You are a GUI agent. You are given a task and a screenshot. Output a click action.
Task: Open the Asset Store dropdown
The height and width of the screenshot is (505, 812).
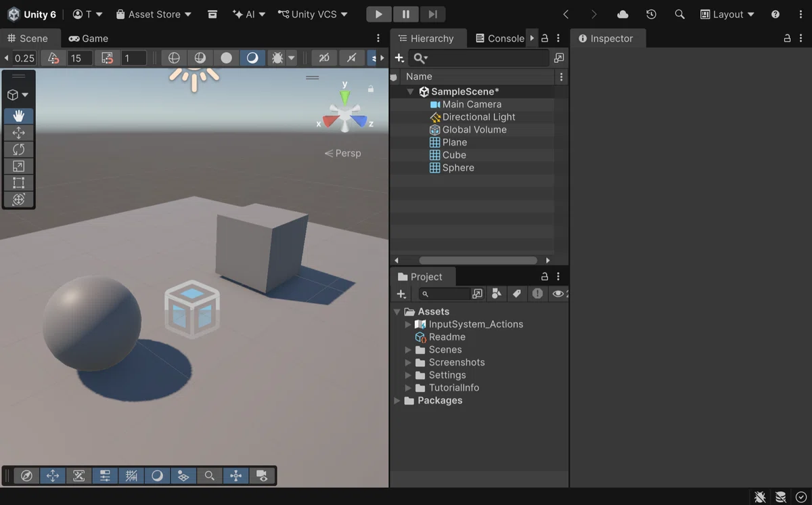154,14
